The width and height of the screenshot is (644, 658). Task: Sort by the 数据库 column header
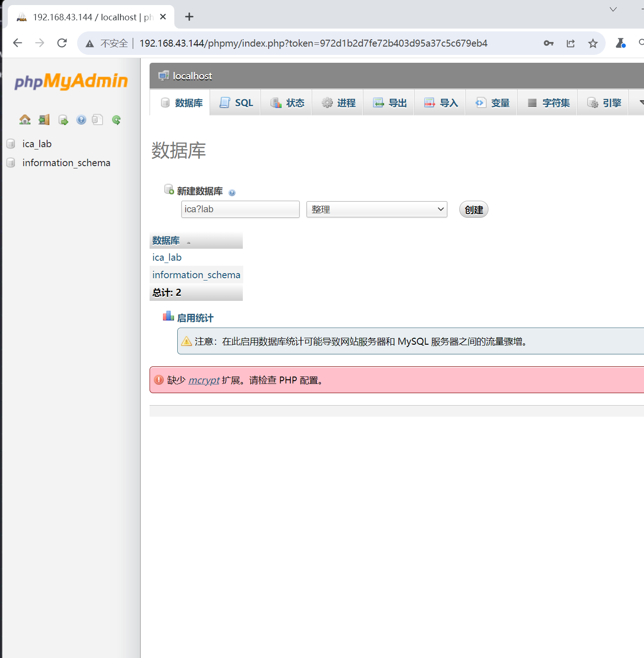tap(166, 240)
